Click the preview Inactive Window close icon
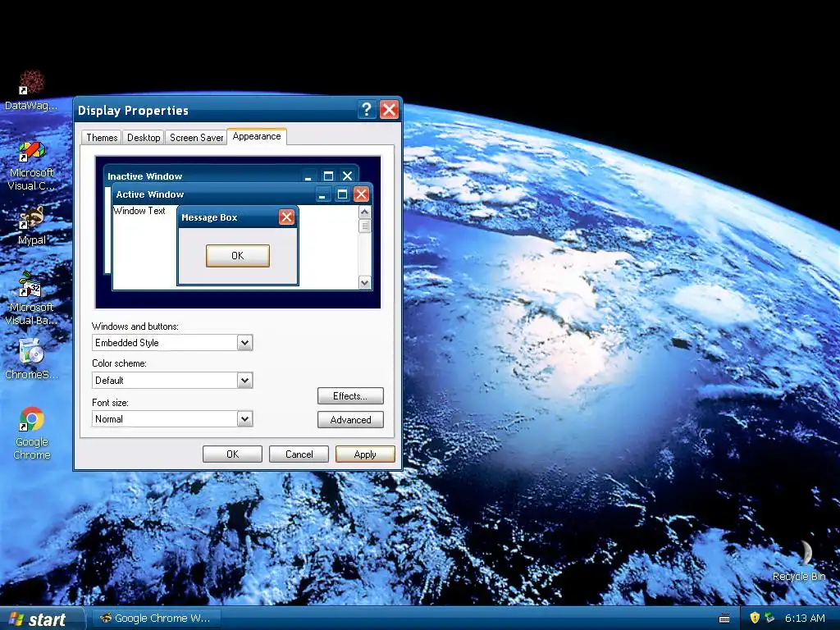 348,176
